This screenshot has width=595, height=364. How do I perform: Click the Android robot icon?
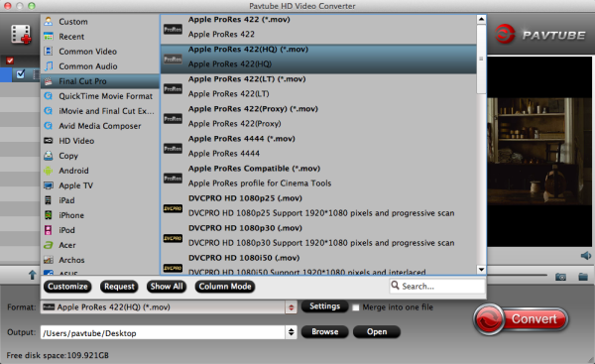(x=49, y=171)
